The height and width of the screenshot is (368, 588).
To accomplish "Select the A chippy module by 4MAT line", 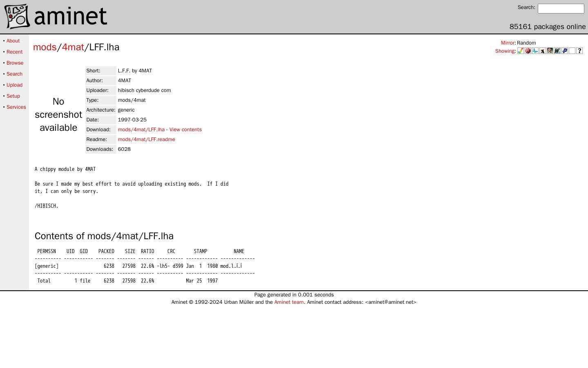I will (x=65, y=169).
